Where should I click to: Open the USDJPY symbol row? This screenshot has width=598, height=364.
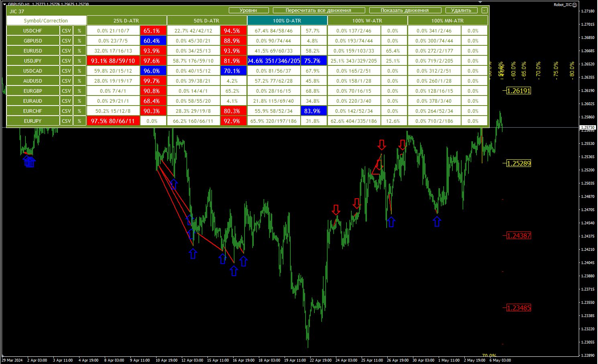click(x=33, y=61)
